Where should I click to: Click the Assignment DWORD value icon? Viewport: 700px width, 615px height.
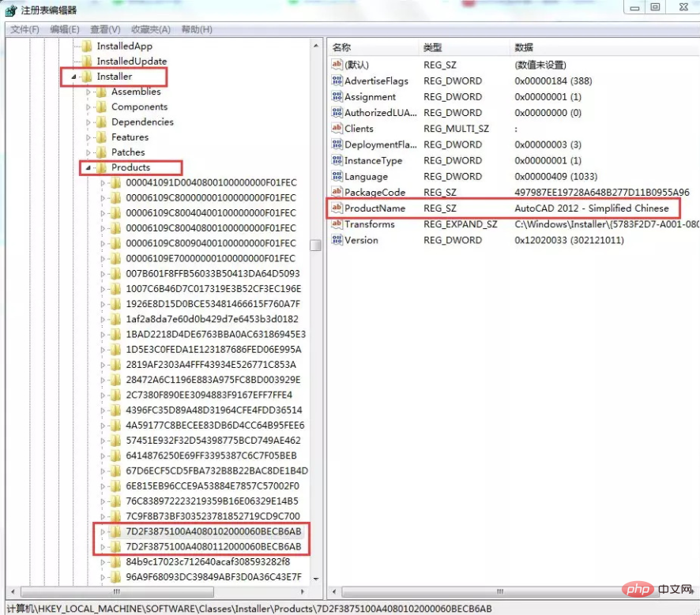[x=337, y=96]
